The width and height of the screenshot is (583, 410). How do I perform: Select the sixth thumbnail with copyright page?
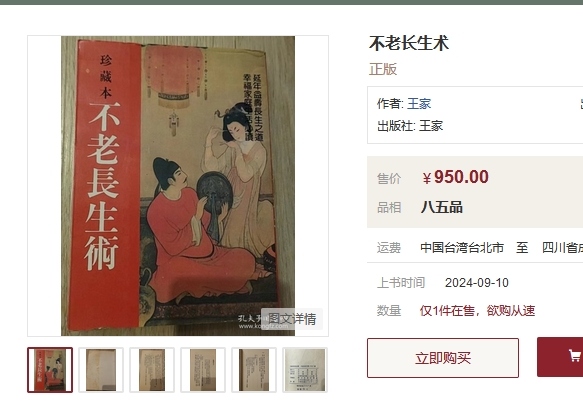point(305,370)
